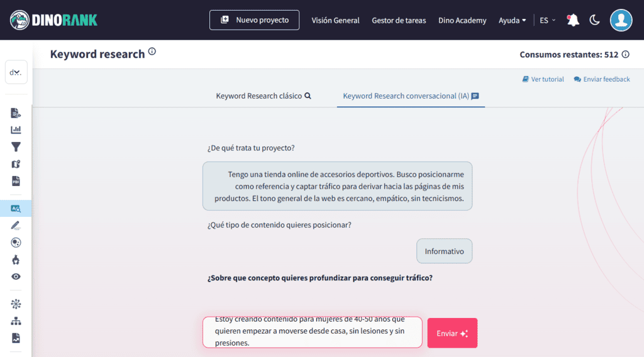Switch to Keyword Research clásico tab
This screenshot has height=357, width=644.
[x=264, y=96]
